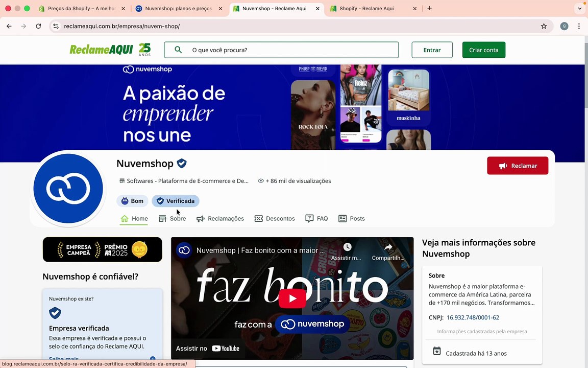Click the Nuvemshop round profile logo

[68, 189]
